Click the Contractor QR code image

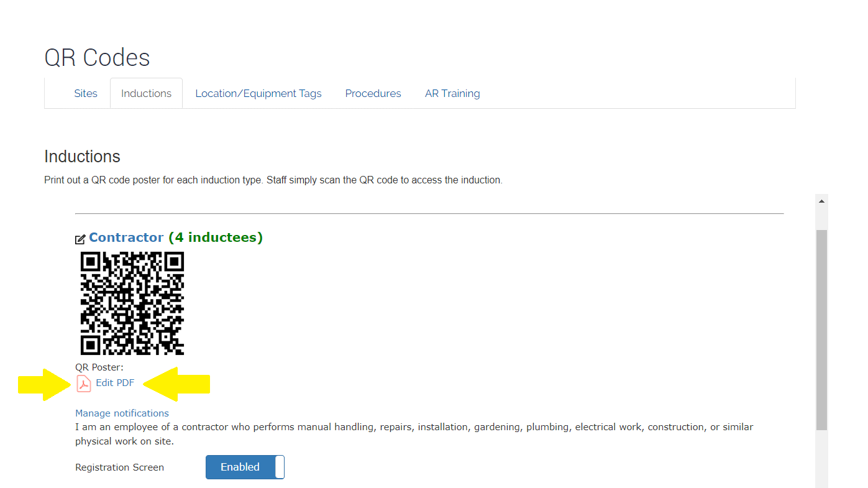tap(132, 303)
